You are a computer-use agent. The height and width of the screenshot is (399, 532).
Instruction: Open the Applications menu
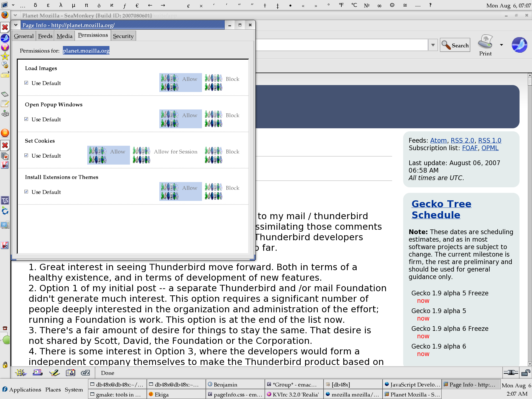pyautogui.click(x=22, y=389)
